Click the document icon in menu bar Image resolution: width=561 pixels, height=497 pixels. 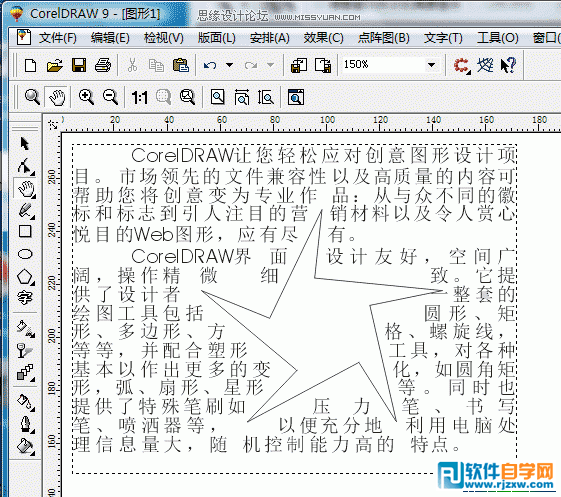click(x=24, y=37)
